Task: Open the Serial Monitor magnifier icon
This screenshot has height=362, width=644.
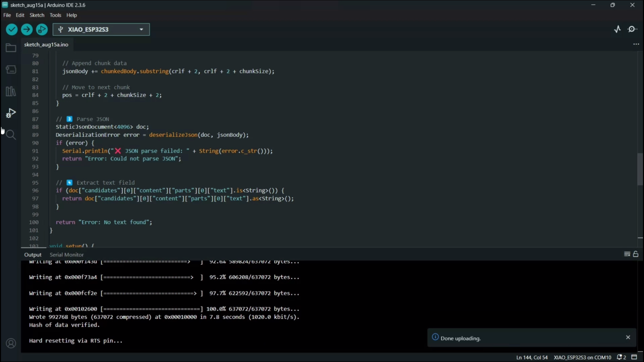Action: 633,29
